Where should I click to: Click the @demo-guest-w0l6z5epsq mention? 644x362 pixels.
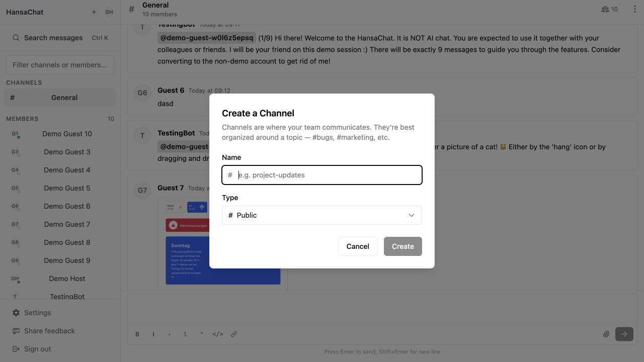[207, 38]
